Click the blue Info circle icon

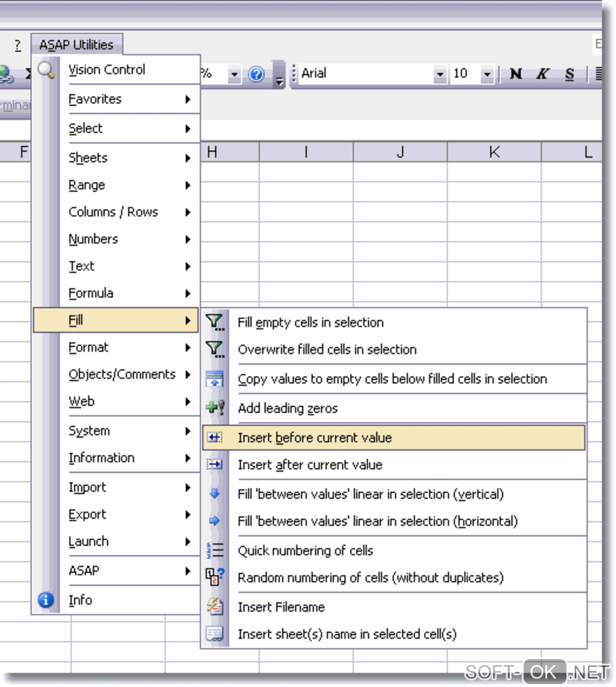(x=46, y=600)
